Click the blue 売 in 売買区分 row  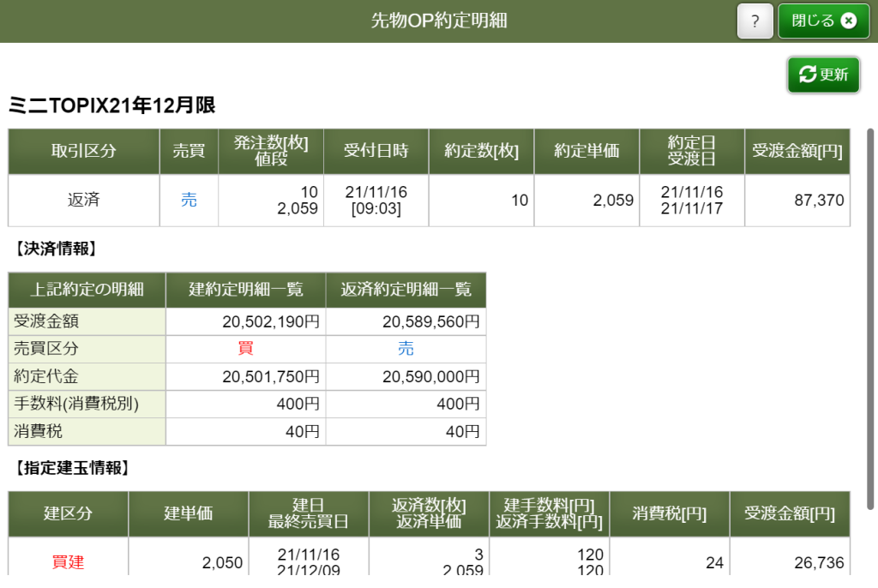pyautogui.click(x=406, y=349)
